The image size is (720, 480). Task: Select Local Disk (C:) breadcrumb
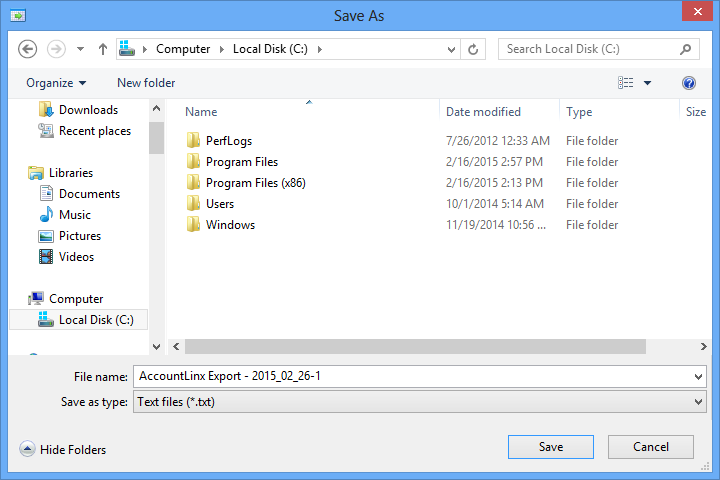[x=270, y=49]
